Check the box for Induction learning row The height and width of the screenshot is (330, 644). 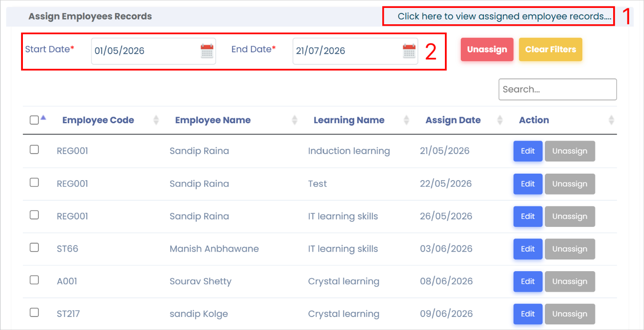[x=34, y=149]
